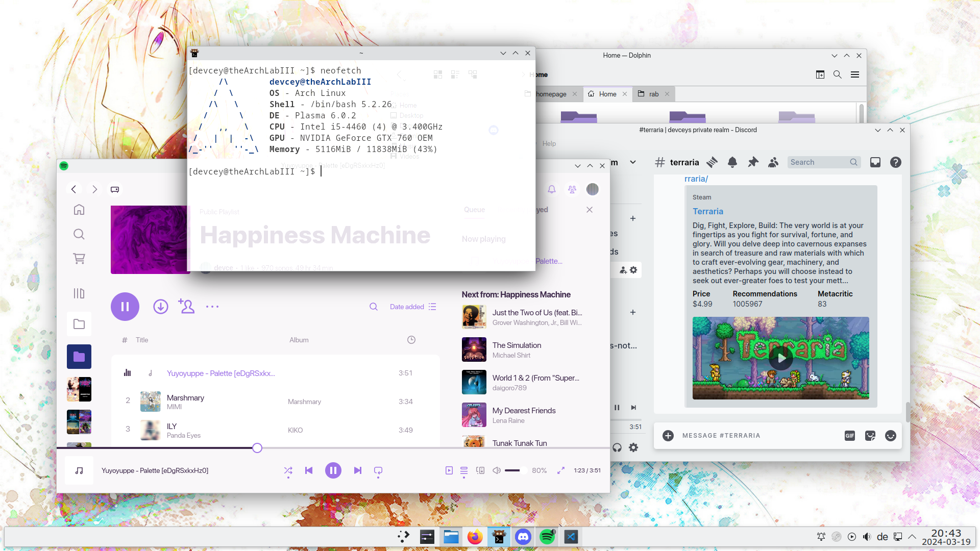Screen dimensions: 980x551
Task: Open playlist more options three dots
Action: pos(212,307)
